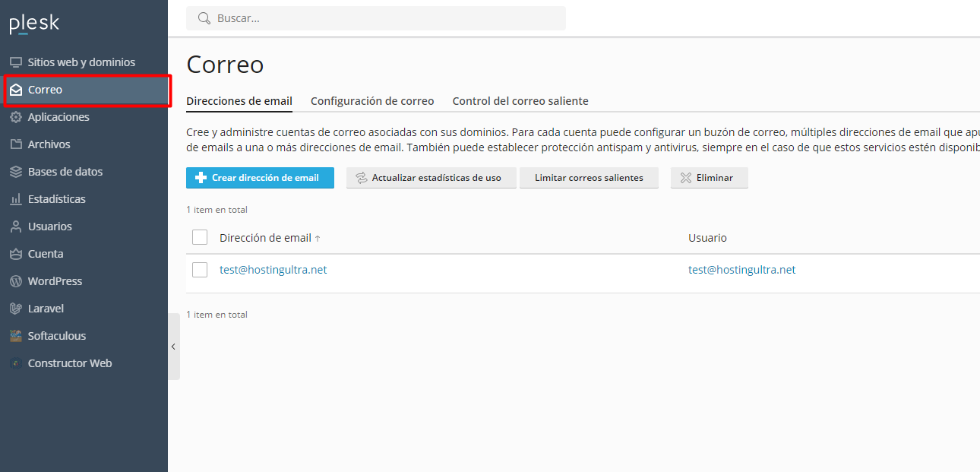Screen dimensions: 980x472
Task: Click Crear dirección de email button
Action: click(260, 178)
